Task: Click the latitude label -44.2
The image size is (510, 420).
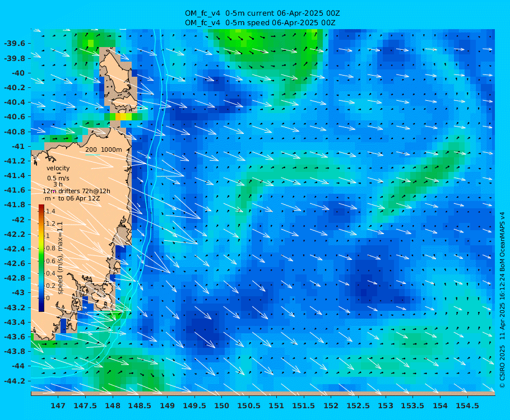Action: point(15,381)
